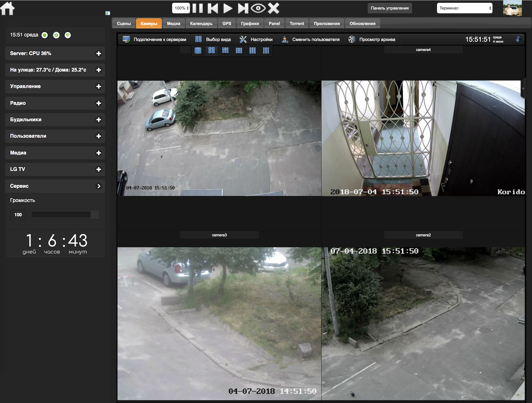532x403 pixels.
Task: Switch to the 2x2 grid camera layout
Action: pos(212,51)
